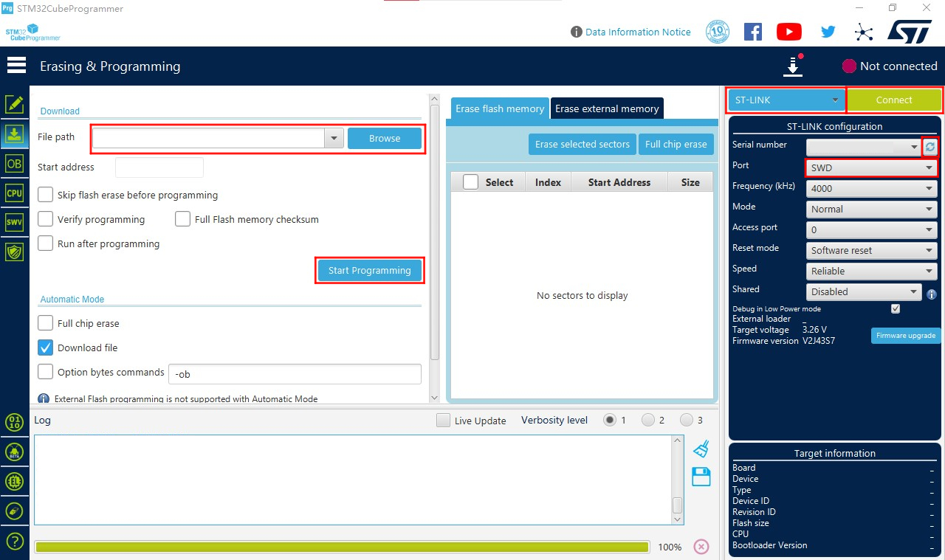
Task: Select the Erasing & Programming view
Action: pyautogui.click(x=15, y=134)
